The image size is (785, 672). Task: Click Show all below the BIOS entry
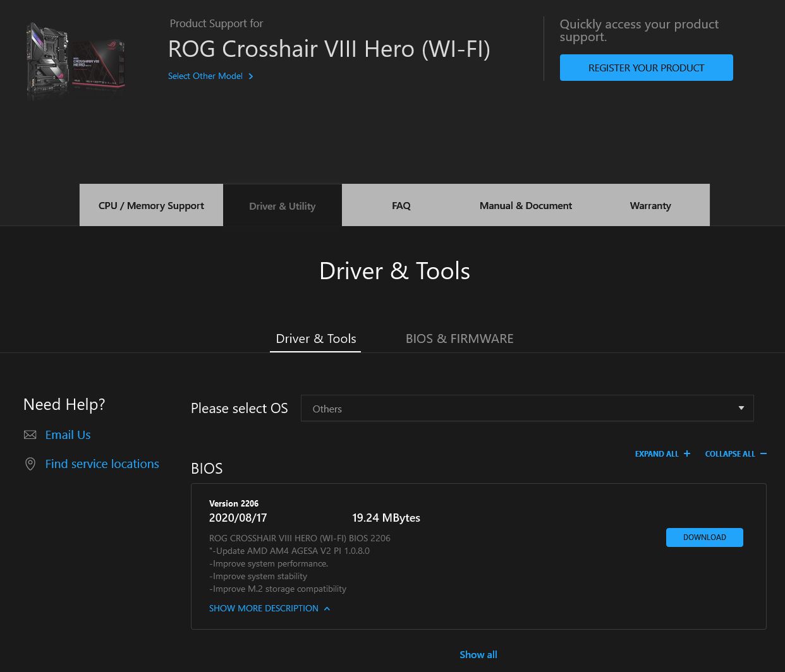pos(478,654)
